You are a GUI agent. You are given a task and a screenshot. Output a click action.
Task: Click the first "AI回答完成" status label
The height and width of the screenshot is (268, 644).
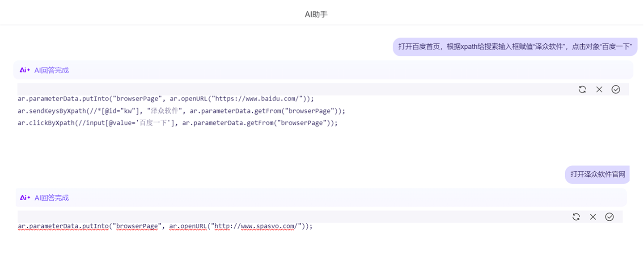tap(51, 70)
